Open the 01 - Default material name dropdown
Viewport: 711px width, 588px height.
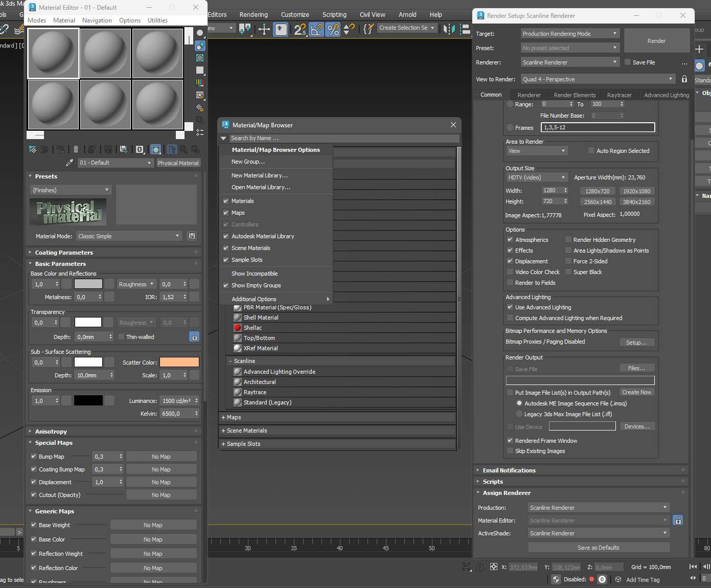click(116, 163)
